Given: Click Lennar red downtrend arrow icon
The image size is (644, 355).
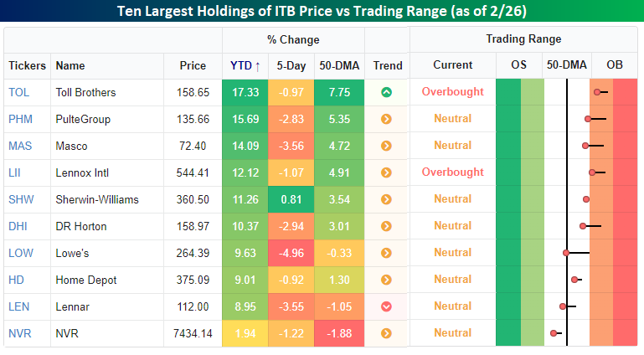Looking at the screenshot, I should point(386,306).
